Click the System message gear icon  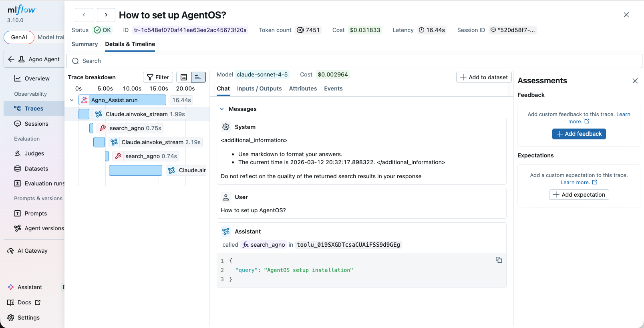coord(226,127)
